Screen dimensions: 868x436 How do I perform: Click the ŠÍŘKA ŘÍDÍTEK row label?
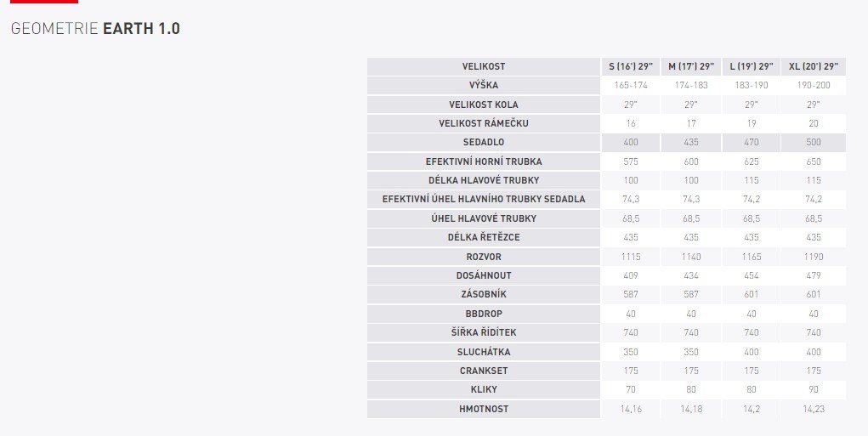coord(483,332)
